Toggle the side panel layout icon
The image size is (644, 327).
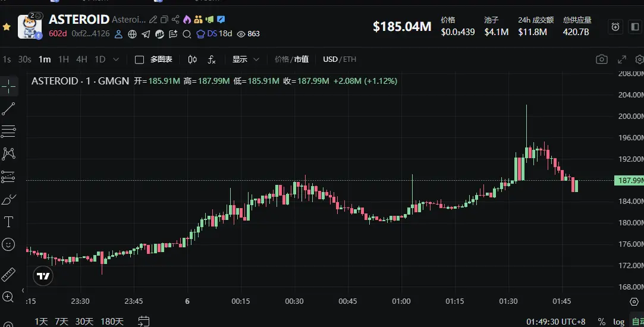pos(634,27)
